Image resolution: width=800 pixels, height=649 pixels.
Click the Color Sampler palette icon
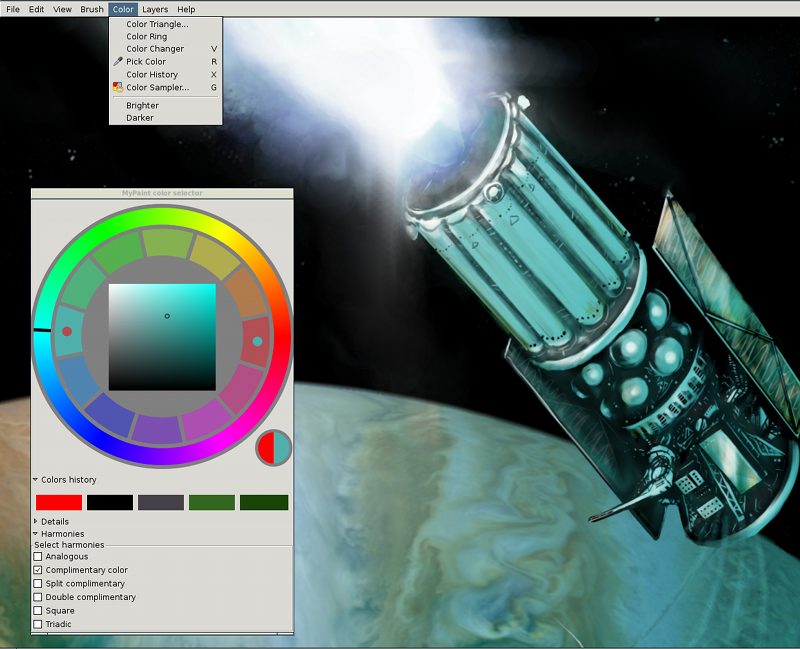(118, 87)
